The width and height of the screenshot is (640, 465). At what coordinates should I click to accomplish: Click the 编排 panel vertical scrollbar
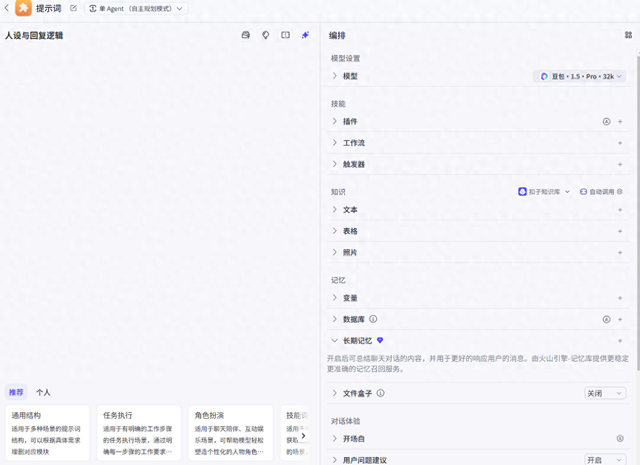(x=638, y=212)
